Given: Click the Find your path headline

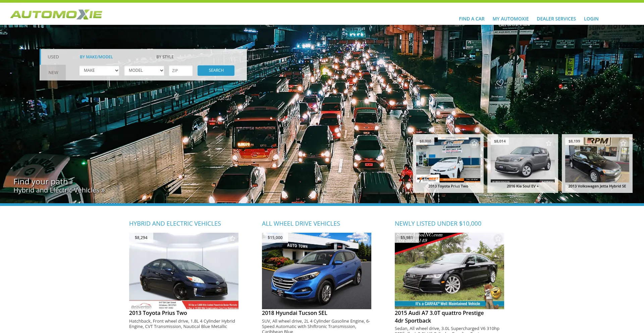Looking at the screenshot, I should point(41,181).
